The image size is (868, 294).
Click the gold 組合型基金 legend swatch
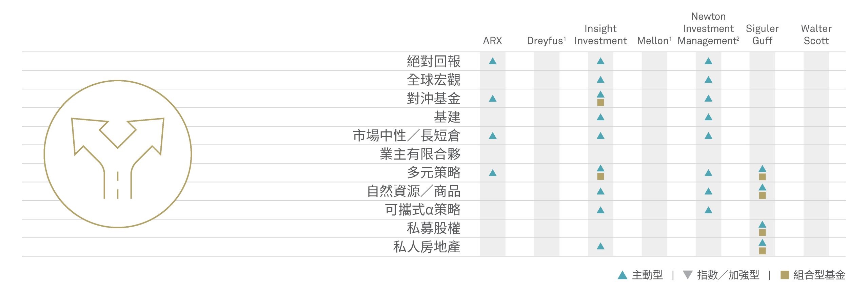click(x=785, y=275)
